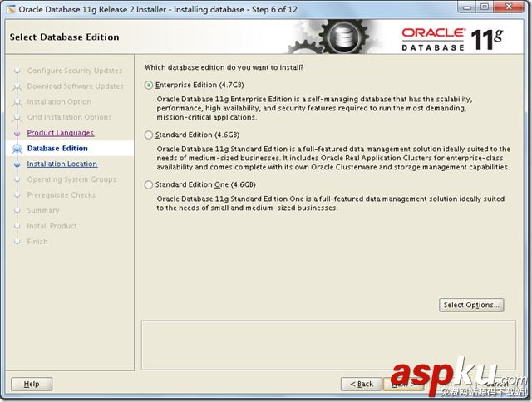Click the Database Edition step marker icon

click(x=17, y=149)
